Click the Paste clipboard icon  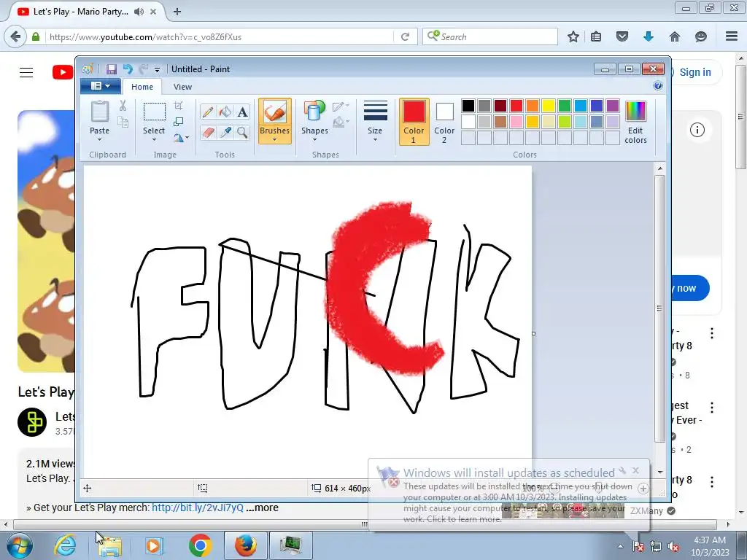tap(99, 112)
